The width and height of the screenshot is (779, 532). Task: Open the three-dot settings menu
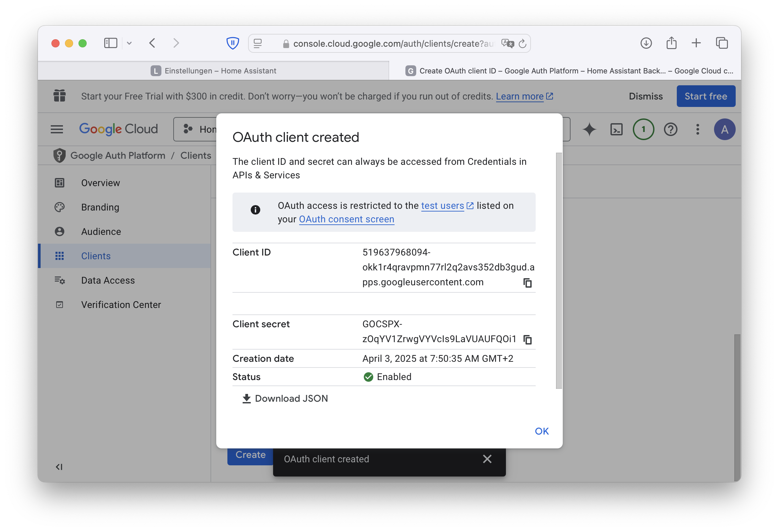[697, 129]
